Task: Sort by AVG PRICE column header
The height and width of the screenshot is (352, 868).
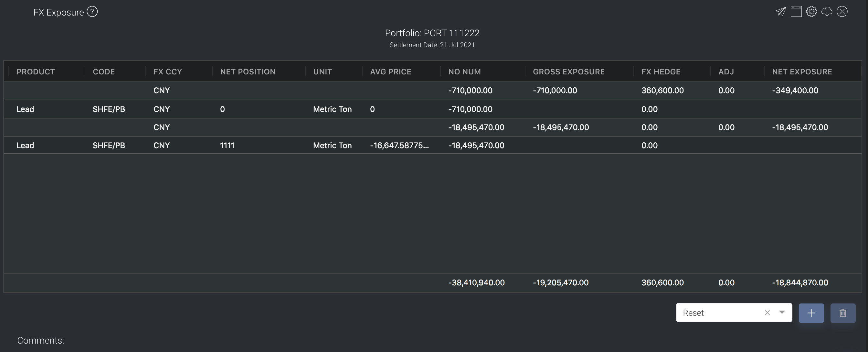Action: point(390,71)
